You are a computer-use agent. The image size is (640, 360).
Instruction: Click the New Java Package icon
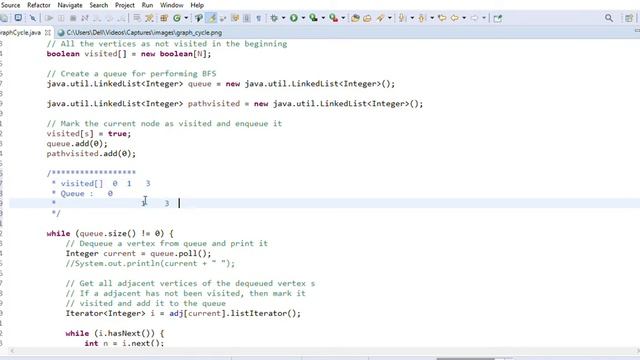click(164, 18)
